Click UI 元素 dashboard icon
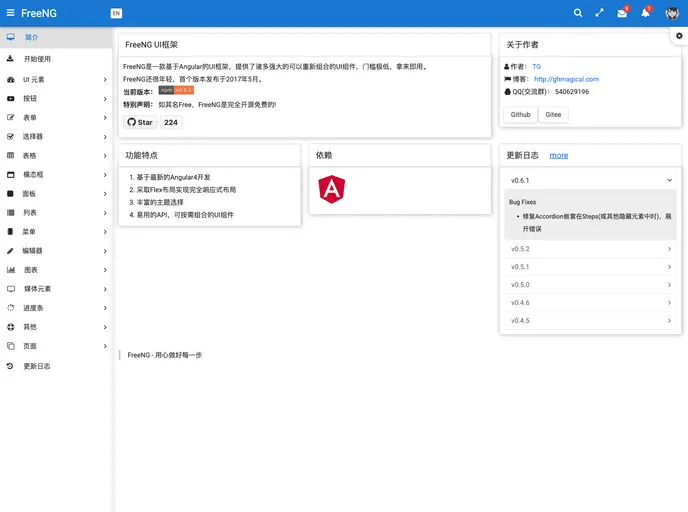 coord(11,79)
